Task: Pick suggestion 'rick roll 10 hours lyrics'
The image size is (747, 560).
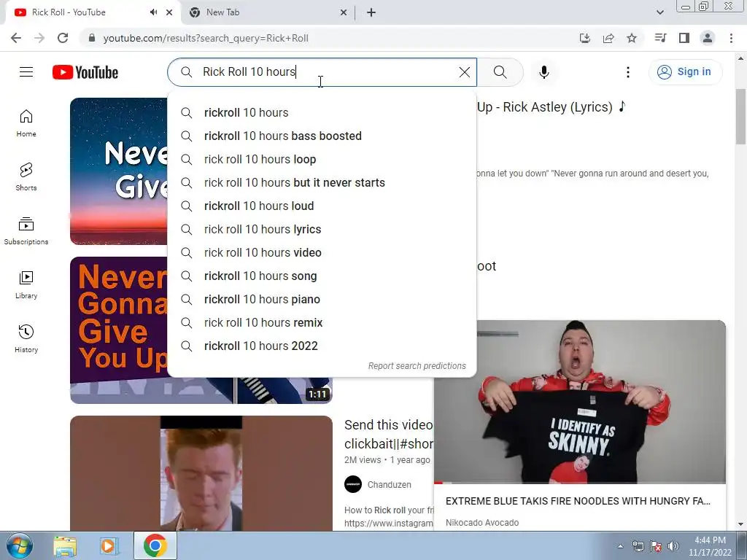Action: (322, 230)
